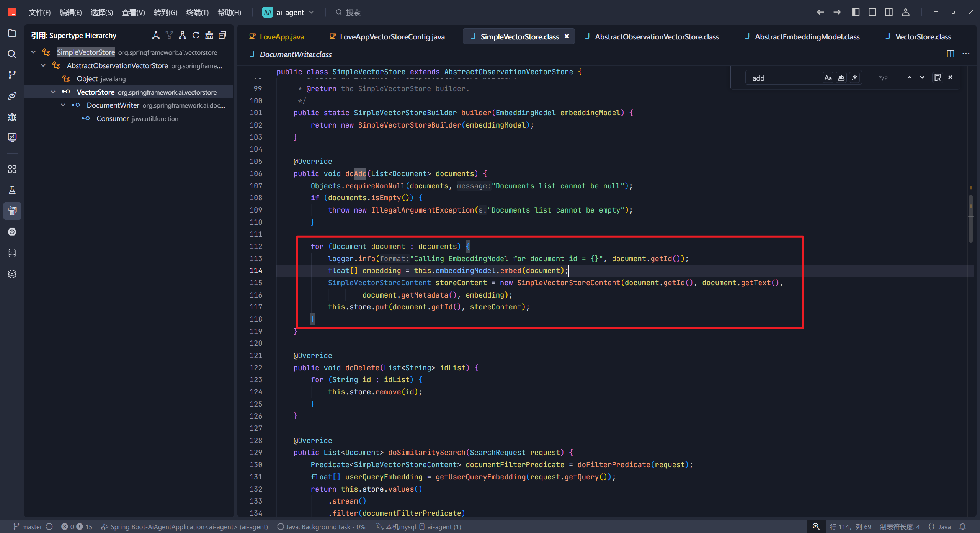
Task: Open the Database sidebar icon
Action: 12,253
